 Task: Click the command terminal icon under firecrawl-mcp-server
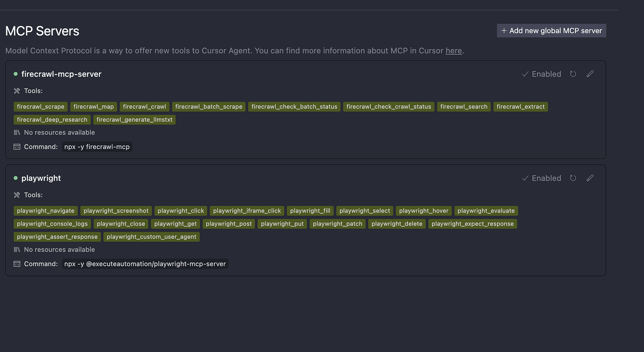click(x=17, y=146)
